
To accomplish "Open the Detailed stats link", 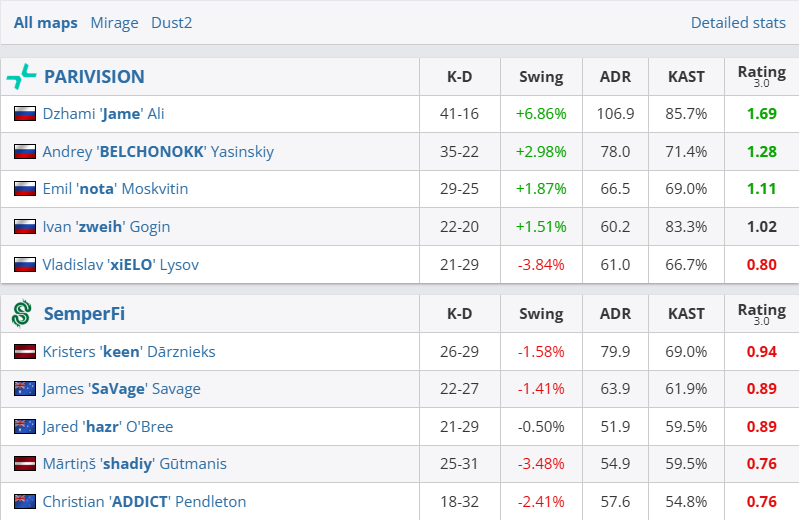I will coord(738,23).
